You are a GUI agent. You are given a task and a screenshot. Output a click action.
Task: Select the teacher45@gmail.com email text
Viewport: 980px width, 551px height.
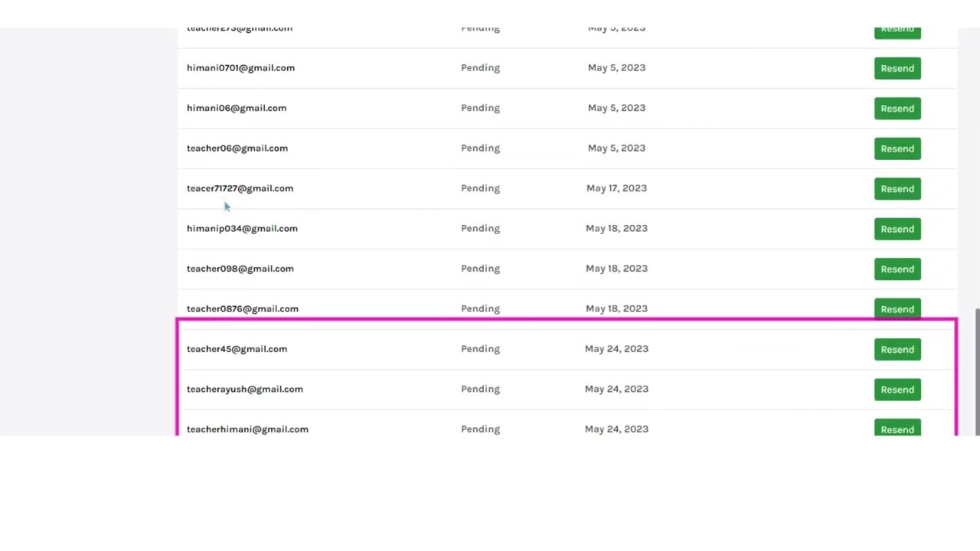coord(237,349)
